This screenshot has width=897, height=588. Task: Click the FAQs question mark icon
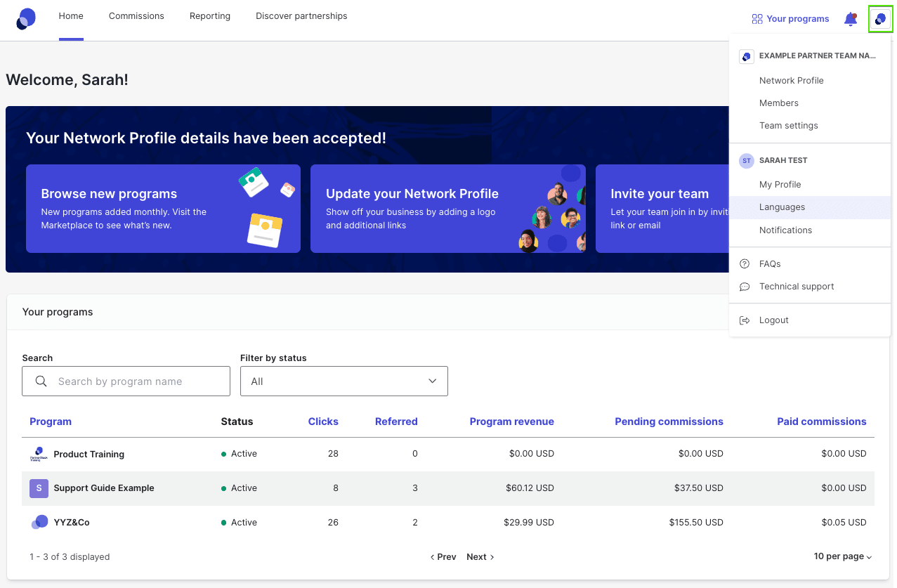[x=745, y=263]
